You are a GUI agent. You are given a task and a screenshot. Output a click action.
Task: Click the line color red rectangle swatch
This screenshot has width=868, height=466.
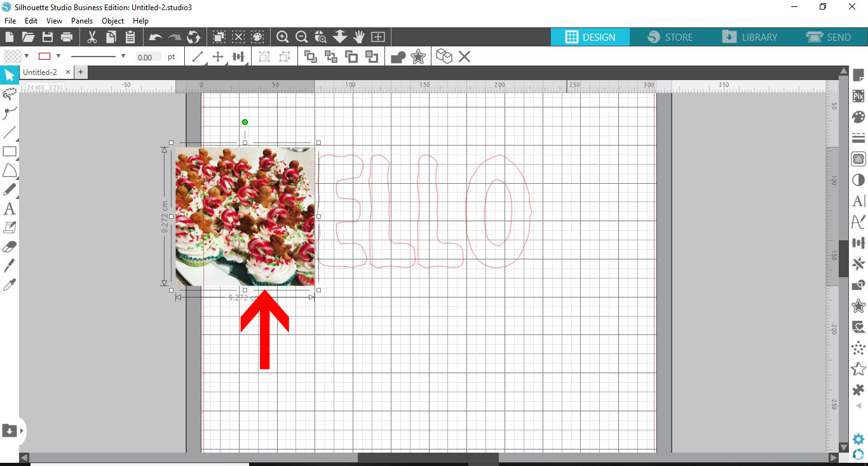pyautogui.click(x=44, y=56)
